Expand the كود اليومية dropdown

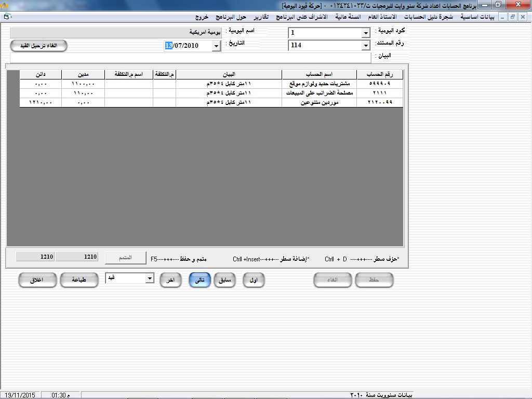[x=365, y=33]
